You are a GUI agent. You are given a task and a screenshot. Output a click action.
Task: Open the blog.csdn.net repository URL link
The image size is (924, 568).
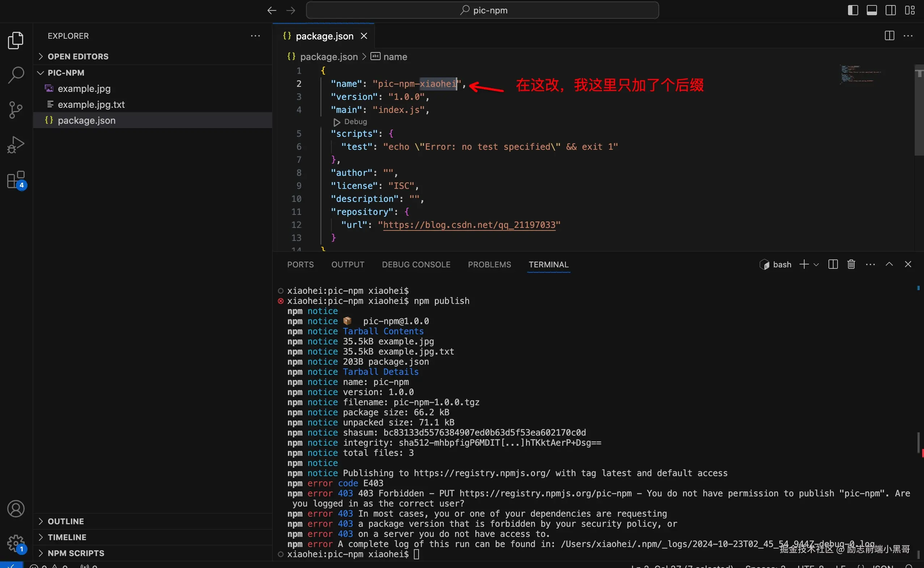pyautogui.click(x=469, y=225)
